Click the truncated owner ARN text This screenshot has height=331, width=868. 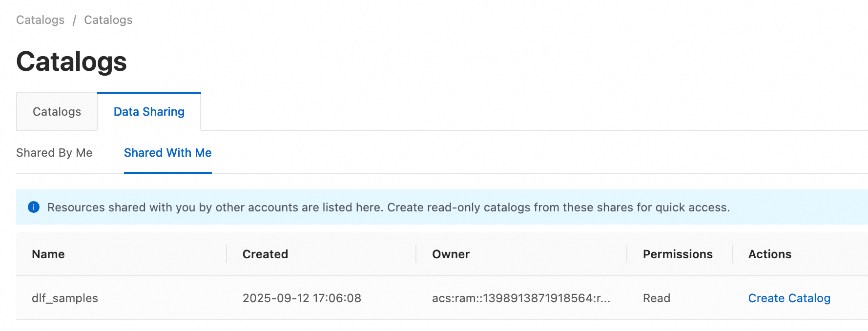tap(521, 298)
